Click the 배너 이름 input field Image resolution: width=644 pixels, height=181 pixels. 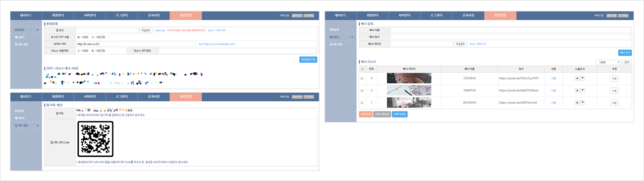pyautogui.click(x=511, y=30)
